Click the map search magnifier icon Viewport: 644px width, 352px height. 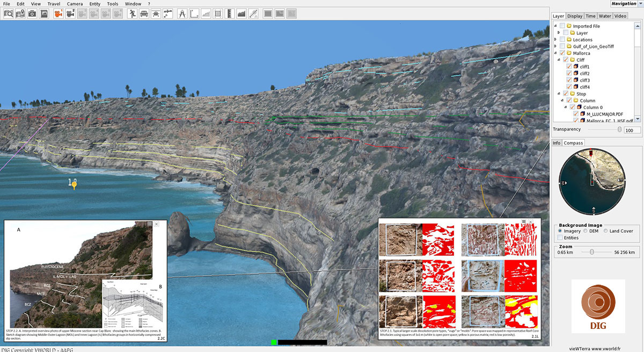pos(9,13)
